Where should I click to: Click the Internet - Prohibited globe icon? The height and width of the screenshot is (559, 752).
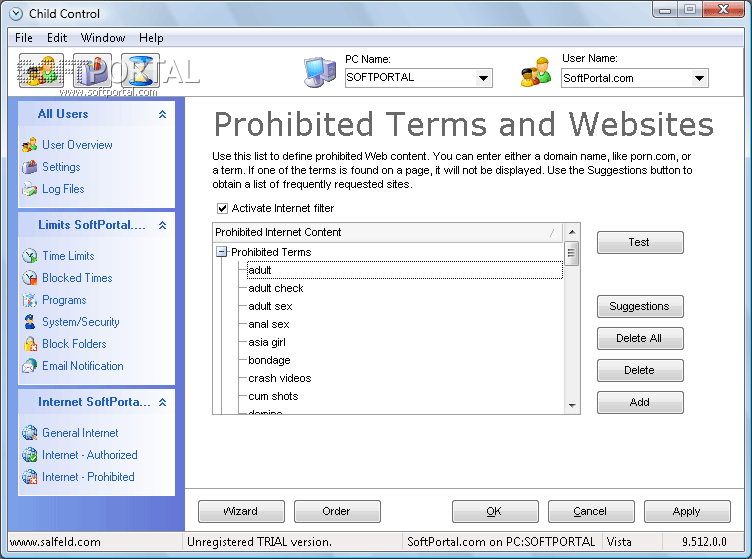[x=30, y=477]
